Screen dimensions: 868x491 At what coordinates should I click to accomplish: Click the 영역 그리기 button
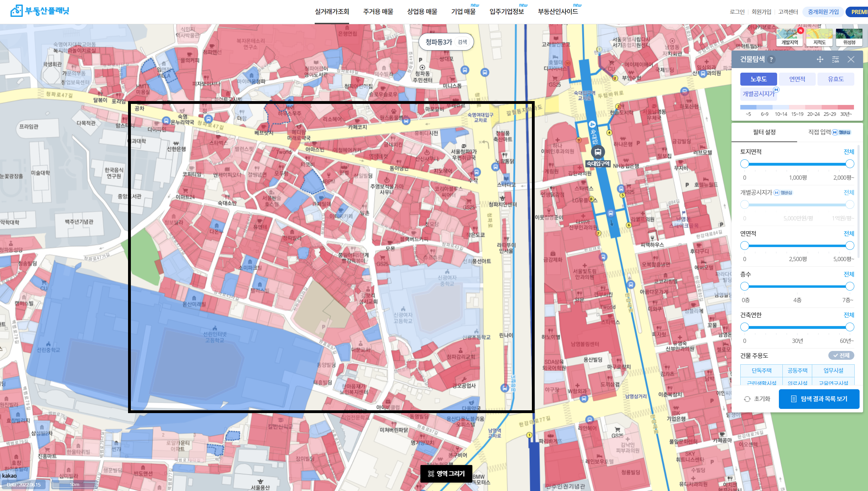tap(446, 474)
